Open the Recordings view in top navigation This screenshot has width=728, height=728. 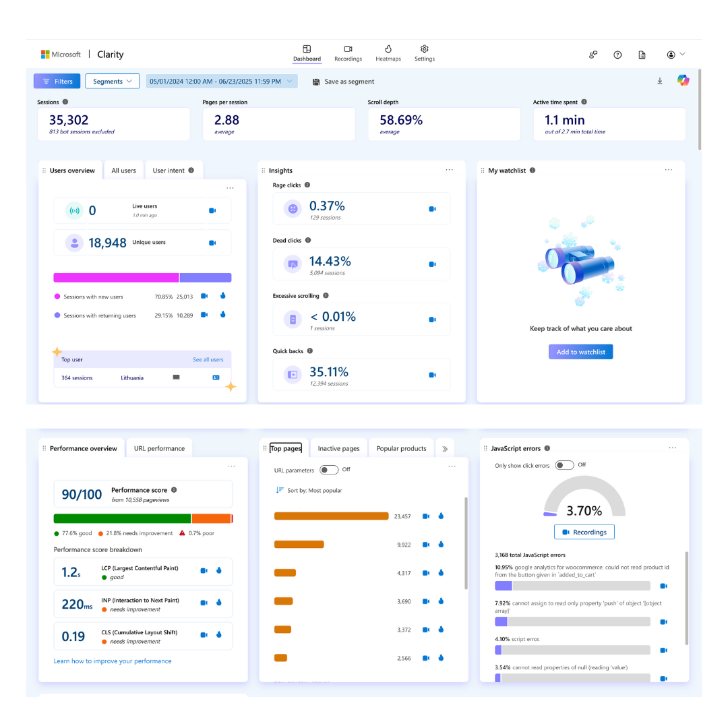click(348, 53)
